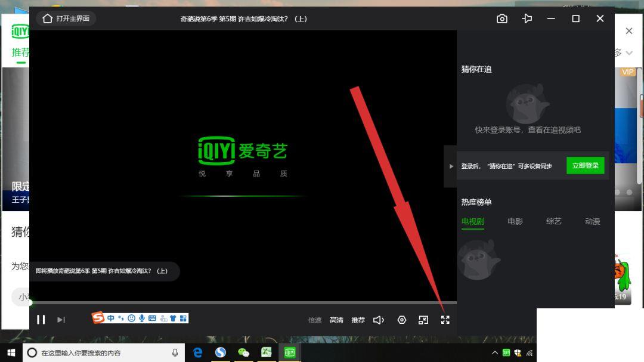Screen dimensions: 644x362
Task: Click the iQIYI taskbar icon
Action: click(290, 352)
